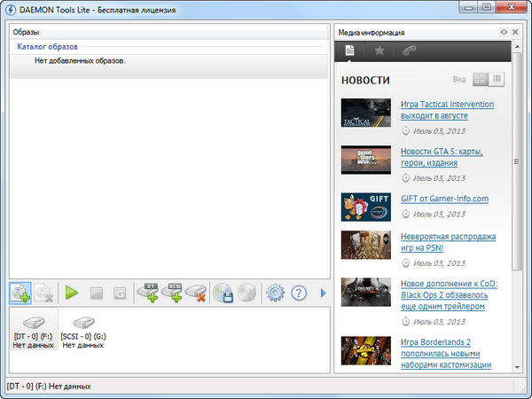Image resolution: width=532 pixels, height=399 pixels.
Task: Expand toolbar with blue arrow
Action: (x=323, y=293)
